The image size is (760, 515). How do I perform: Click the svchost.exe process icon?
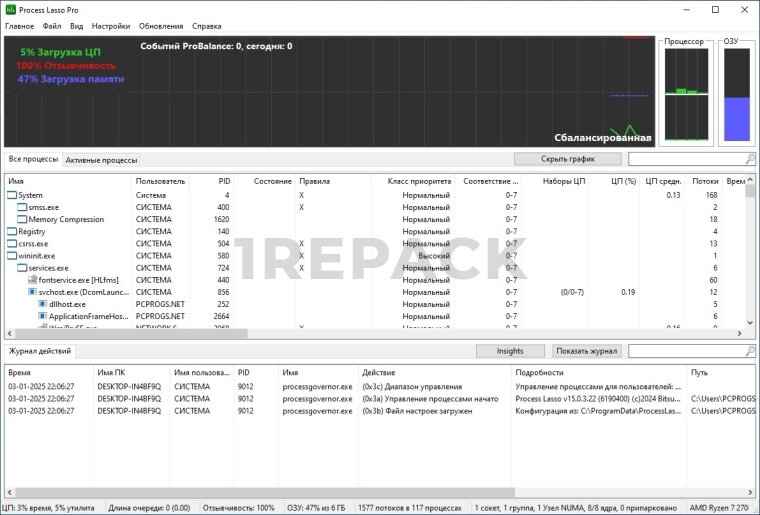(32, 292)
